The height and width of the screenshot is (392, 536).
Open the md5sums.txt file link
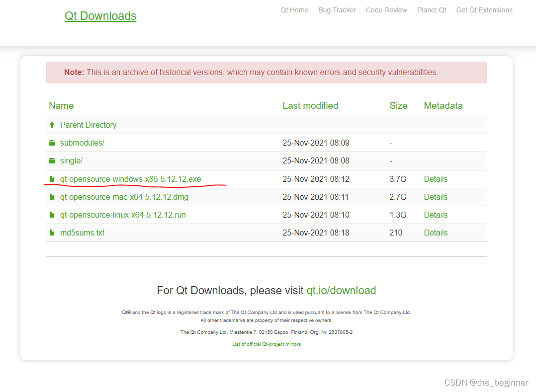82,233
